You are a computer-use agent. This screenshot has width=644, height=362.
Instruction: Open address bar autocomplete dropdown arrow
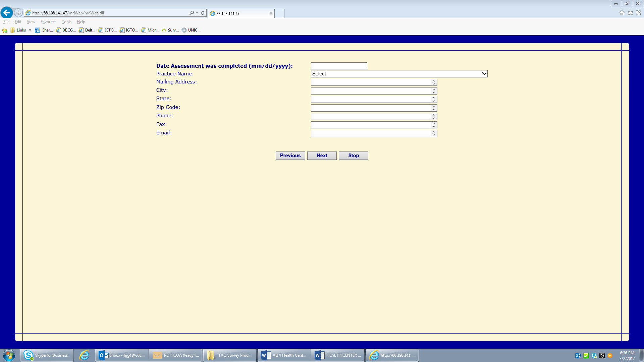pyautogui.click(x=197, y=13)
